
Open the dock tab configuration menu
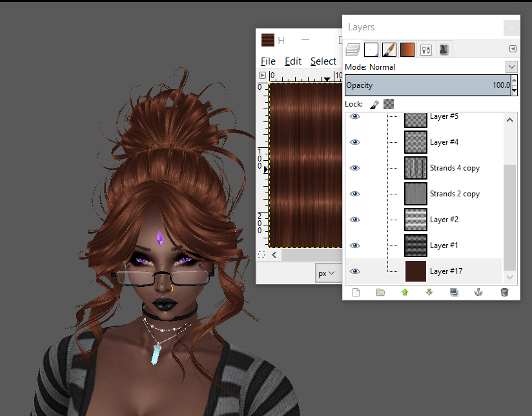pos(513,49)
